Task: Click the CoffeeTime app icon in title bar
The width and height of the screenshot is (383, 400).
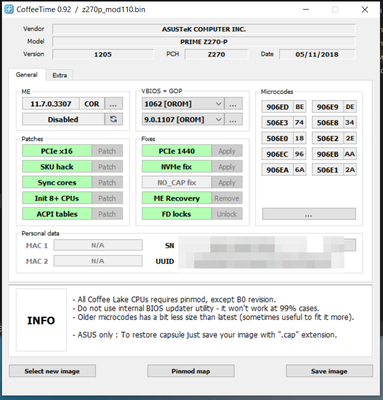Action: point(9,9)
